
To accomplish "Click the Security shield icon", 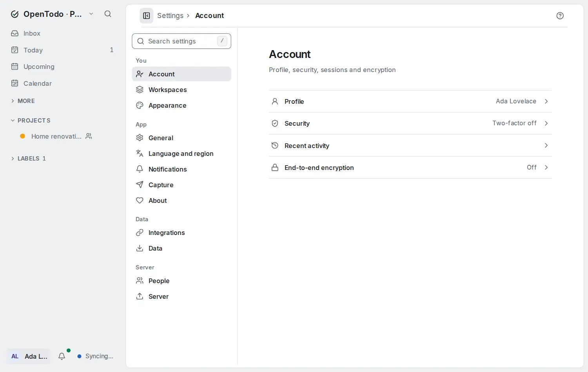I will tap(275, 123).
